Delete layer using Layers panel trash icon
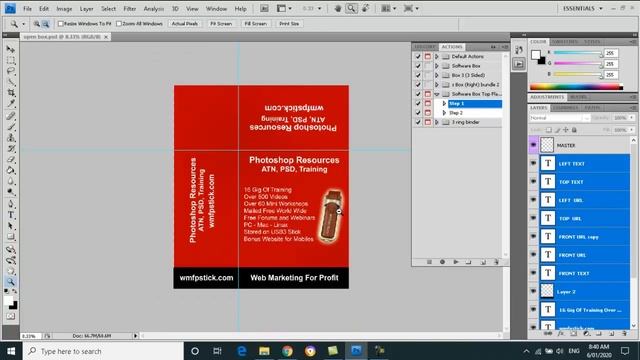The image size is (640, 360). pos(624,334)
